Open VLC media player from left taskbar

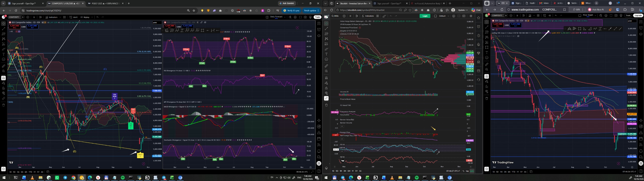click(32, 178)
